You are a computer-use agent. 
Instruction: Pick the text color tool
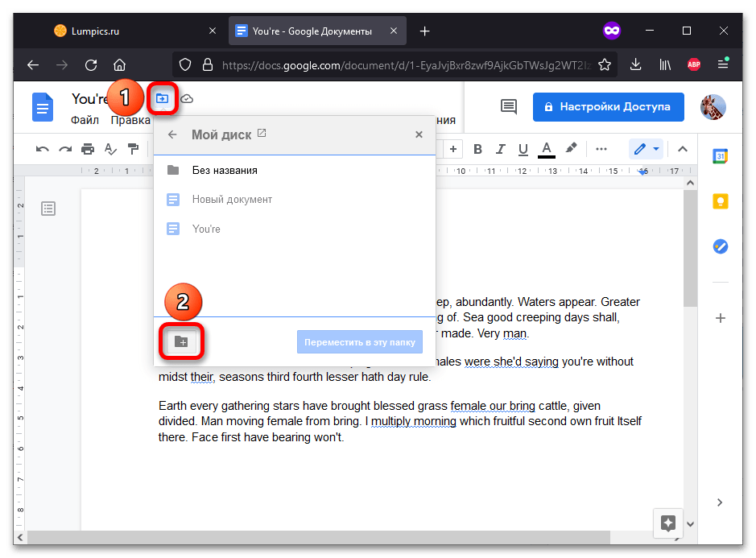click(x=547, y=149)
